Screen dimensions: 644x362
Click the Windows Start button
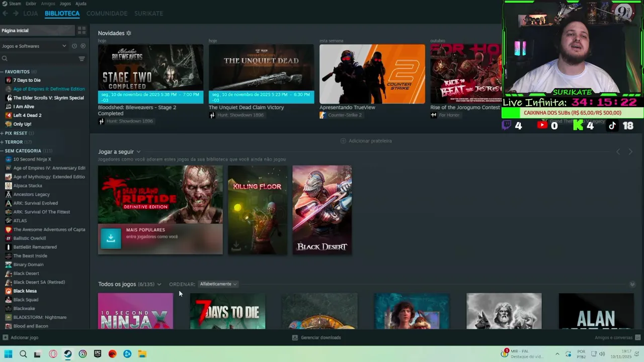8,354
